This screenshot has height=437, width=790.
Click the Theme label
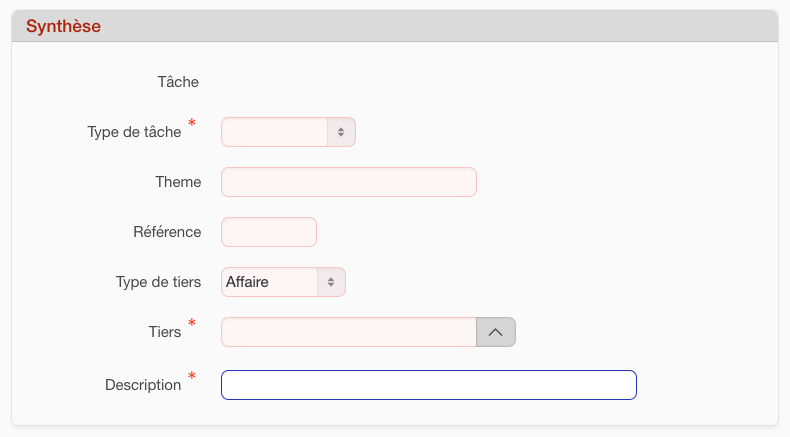tap(178, 182)
